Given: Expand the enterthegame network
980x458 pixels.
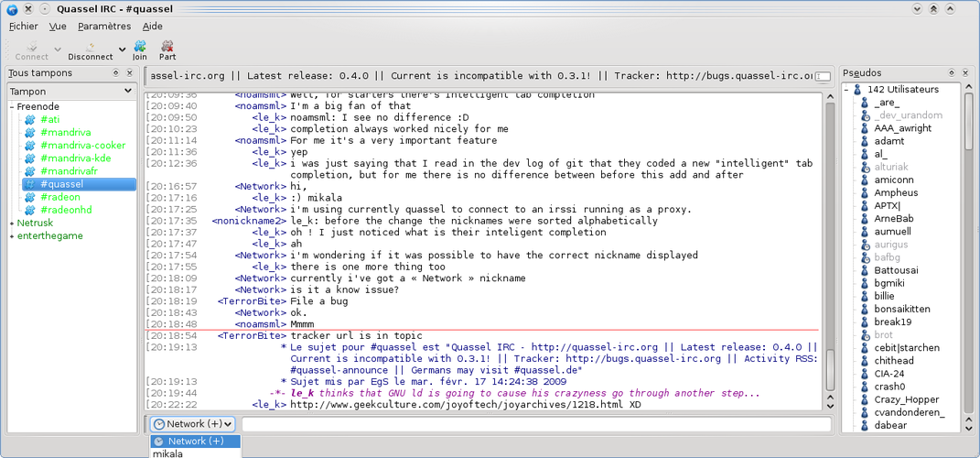Looking at the screenshot, I should (x=12, y=236).
